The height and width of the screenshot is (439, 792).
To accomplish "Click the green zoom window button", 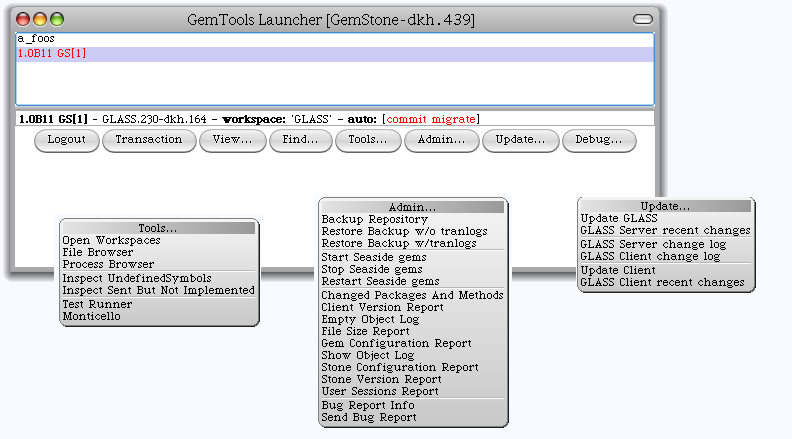I will [x=57, y=19].
